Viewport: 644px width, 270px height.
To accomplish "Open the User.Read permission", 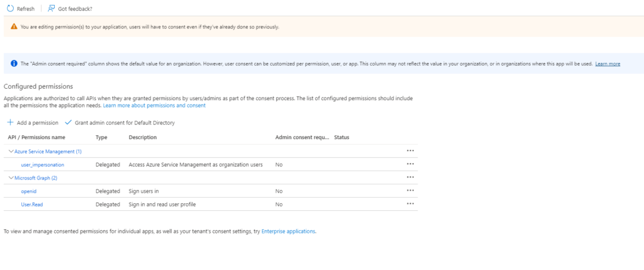I will pyautogui.click(x=32, y=205).
